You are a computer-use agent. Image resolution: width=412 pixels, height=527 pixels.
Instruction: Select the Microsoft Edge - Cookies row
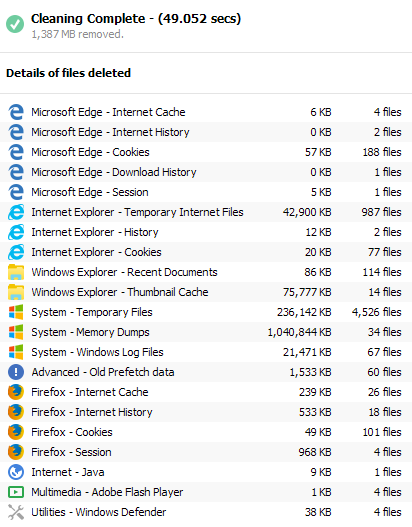coord(206,152)
